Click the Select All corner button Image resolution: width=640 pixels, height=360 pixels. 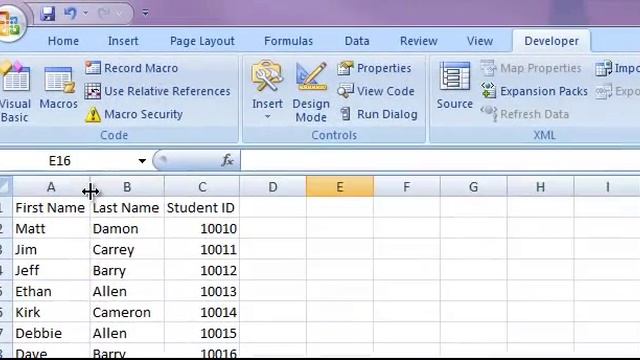click(6, 187)
